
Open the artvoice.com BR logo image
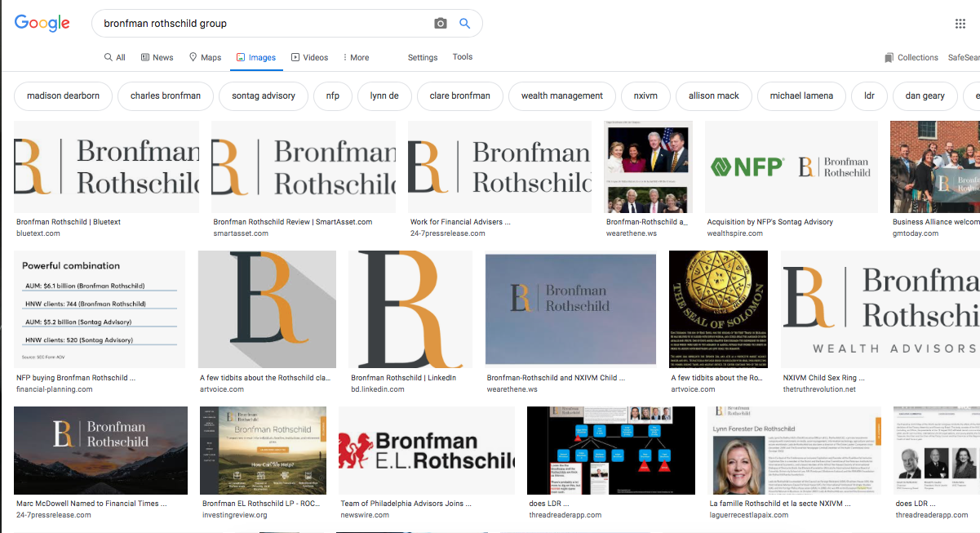point(267,309)
